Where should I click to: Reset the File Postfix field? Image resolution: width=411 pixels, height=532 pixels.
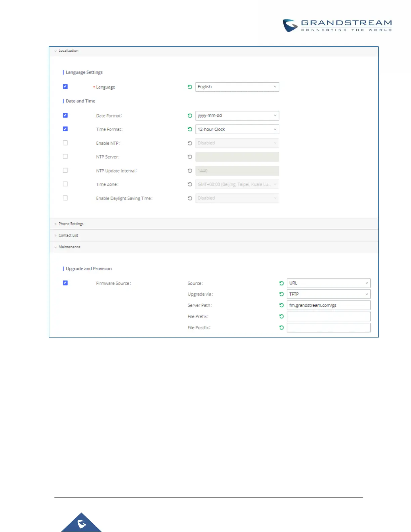coord(281,327)
